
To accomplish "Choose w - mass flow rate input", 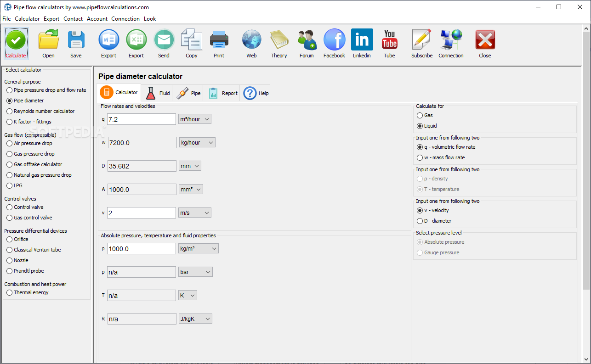I will [x=441, y=157].
